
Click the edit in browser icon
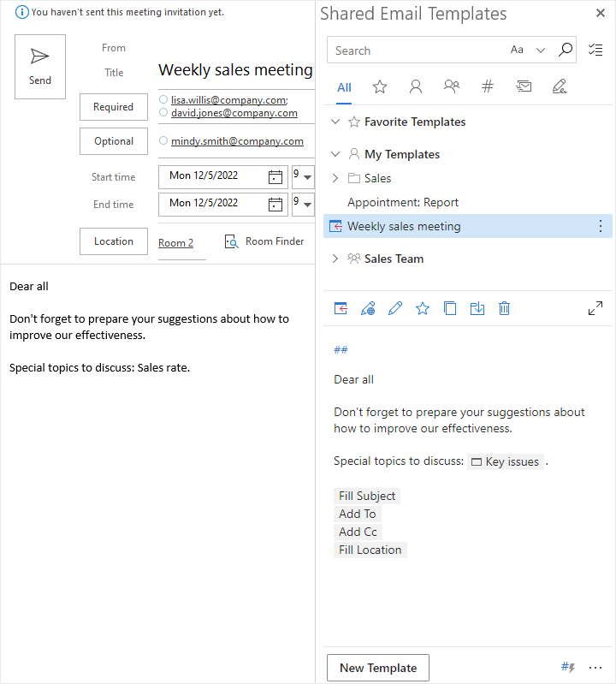368,308
